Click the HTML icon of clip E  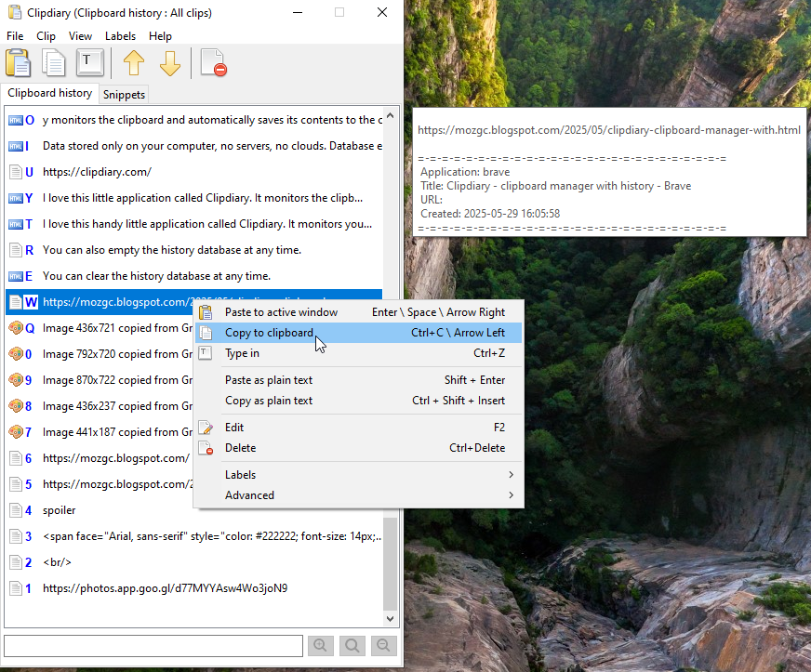tap(16, 277)
